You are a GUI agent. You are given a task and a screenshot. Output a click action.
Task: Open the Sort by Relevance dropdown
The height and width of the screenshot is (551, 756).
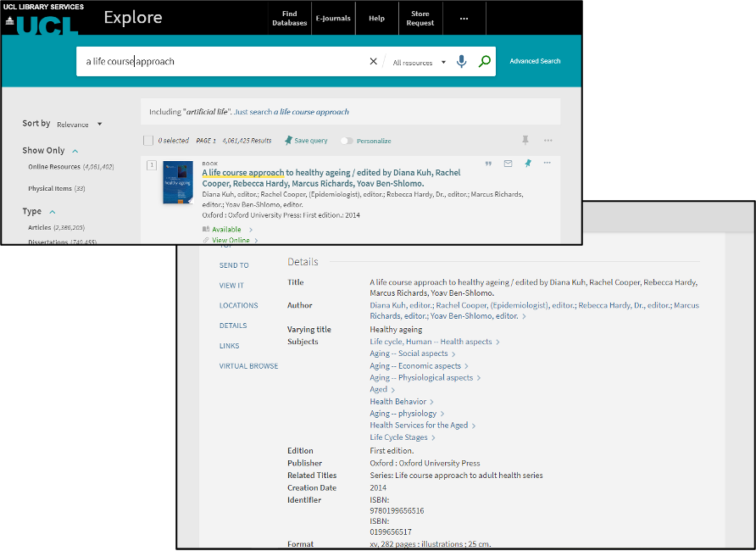pos(80,125)
